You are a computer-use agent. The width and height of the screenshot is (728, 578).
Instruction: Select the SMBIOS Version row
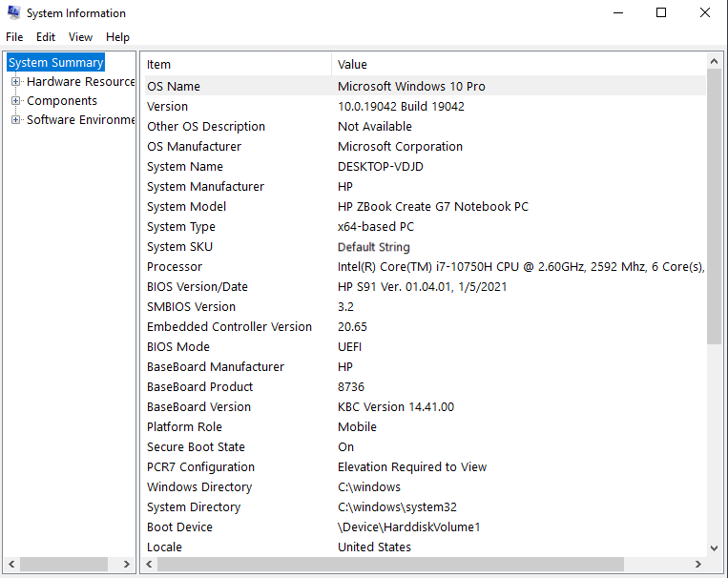[426, 306]
